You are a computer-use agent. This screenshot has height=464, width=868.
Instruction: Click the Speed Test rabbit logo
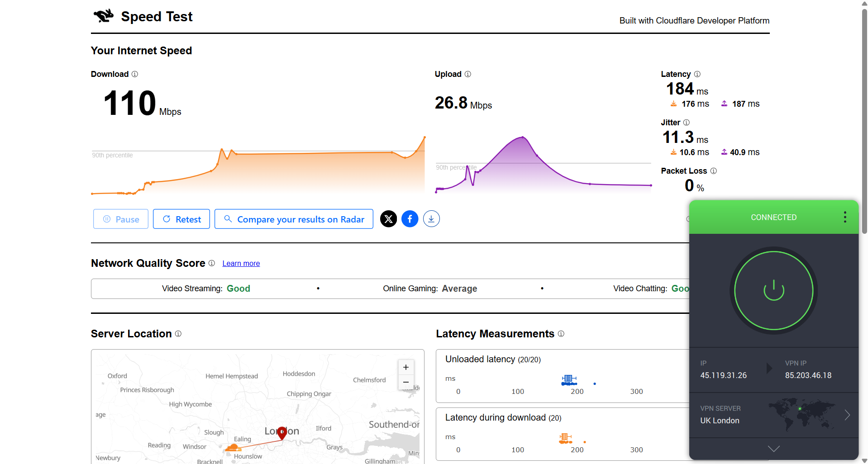pos(103,15)
